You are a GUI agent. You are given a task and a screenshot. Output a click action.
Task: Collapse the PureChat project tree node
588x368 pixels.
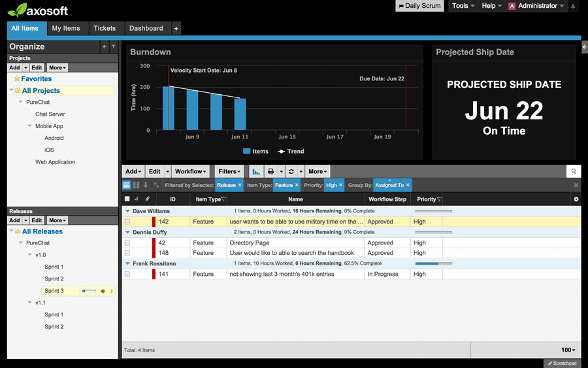click(x=21, y=102)
